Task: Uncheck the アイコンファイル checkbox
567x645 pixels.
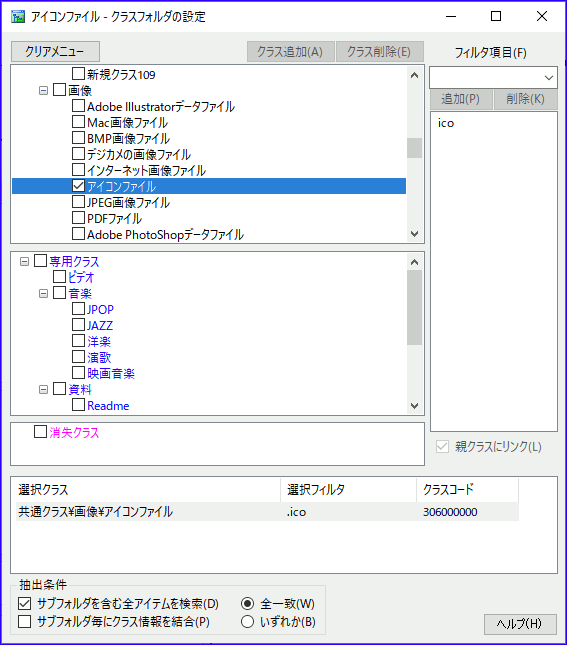Action: (x=78, y=186)
